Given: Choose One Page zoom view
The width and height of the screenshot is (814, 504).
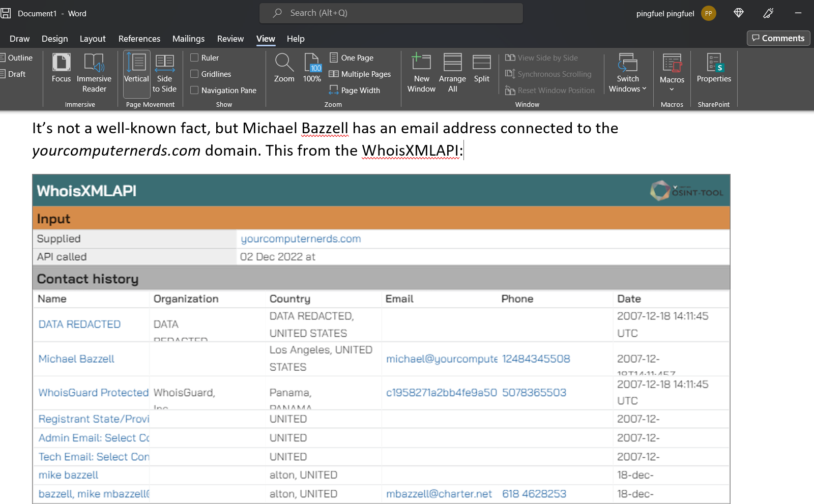Looking at the screenshot, I should [352, 58].
